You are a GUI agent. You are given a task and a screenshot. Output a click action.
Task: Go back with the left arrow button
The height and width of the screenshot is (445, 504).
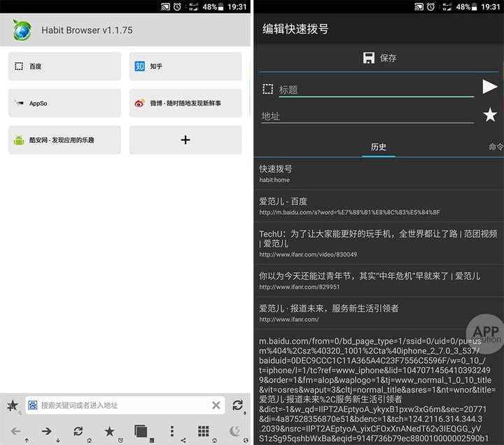click(x=15, y=431)
